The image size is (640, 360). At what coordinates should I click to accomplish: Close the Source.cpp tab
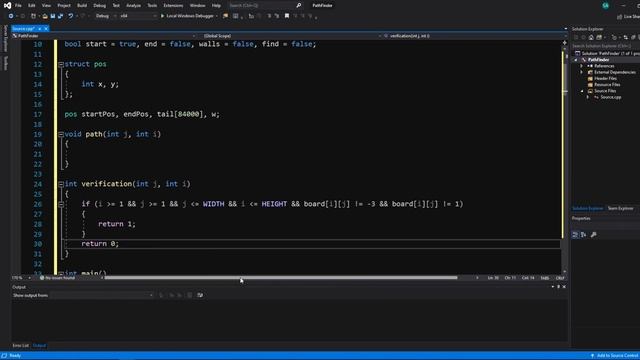pyautogui.click(x=46, y=29)
